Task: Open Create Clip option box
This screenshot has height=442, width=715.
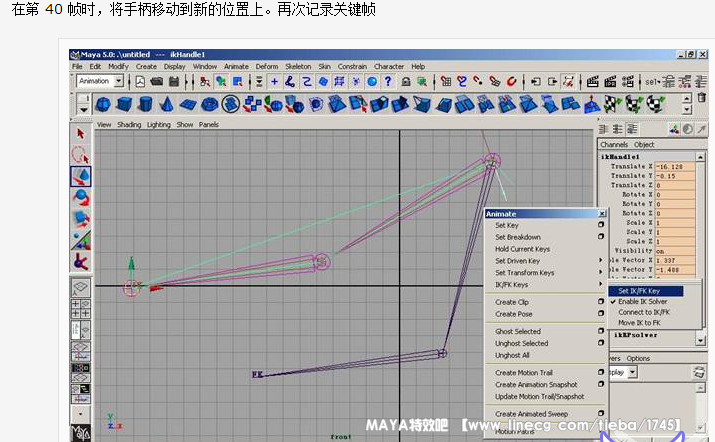Action: [x=601, y=302]
